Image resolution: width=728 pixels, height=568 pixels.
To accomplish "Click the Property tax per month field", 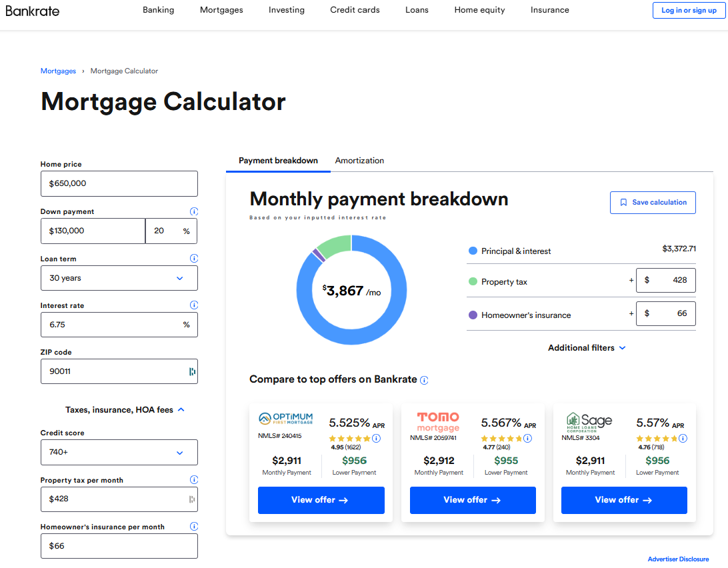I will point(119,499).
